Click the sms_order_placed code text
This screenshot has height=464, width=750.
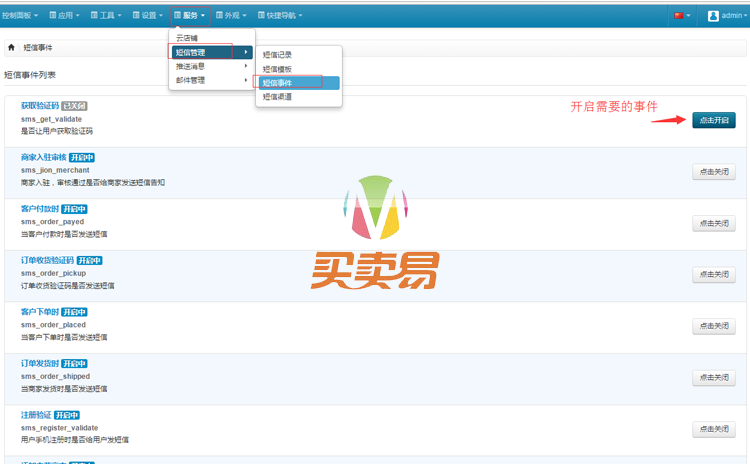(x=53, y=325)
